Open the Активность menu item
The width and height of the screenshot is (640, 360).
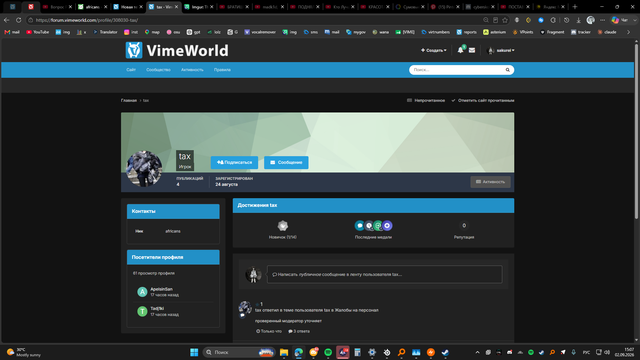point(192,70)
